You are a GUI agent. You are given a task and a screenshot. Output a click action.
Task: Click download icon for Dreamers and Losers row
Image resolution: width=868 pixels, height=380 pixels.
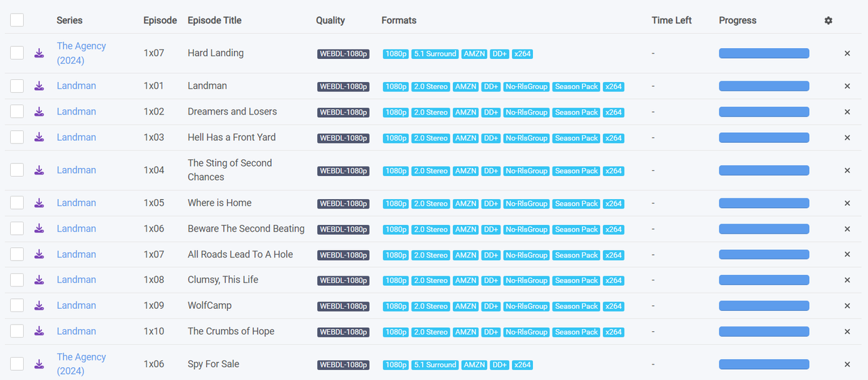click(39, 112)
